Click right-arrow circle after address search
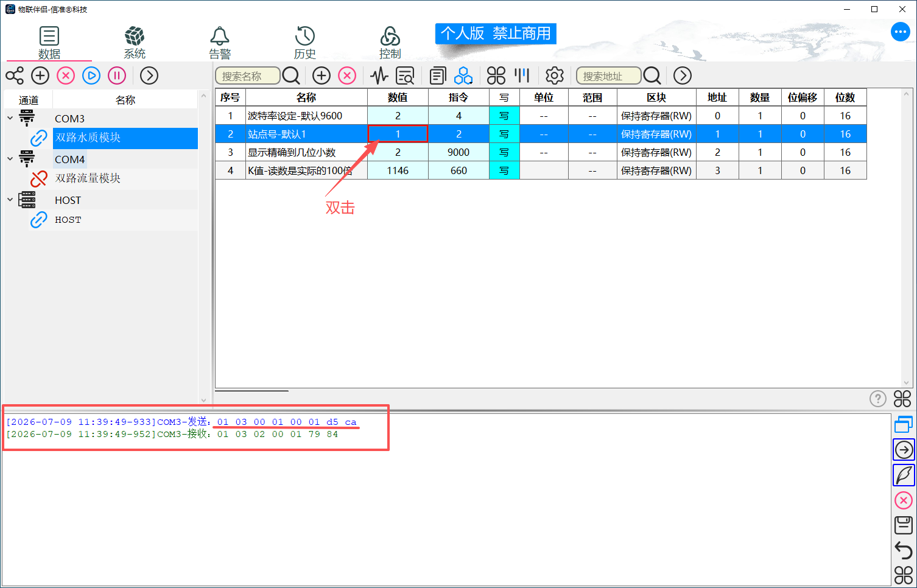The image size is (917, 588). [x=683, y=75]
